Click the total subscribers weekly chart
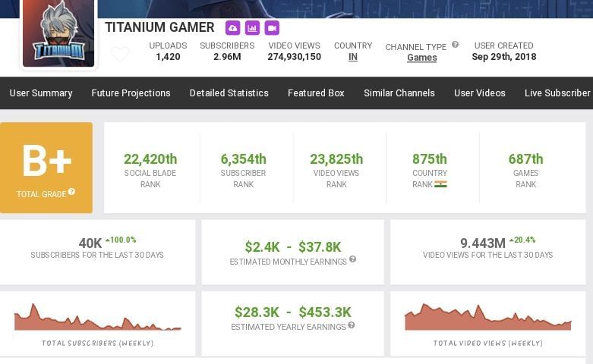The width and height of the screenshot is (593, 364). click(x=97, y=318)
